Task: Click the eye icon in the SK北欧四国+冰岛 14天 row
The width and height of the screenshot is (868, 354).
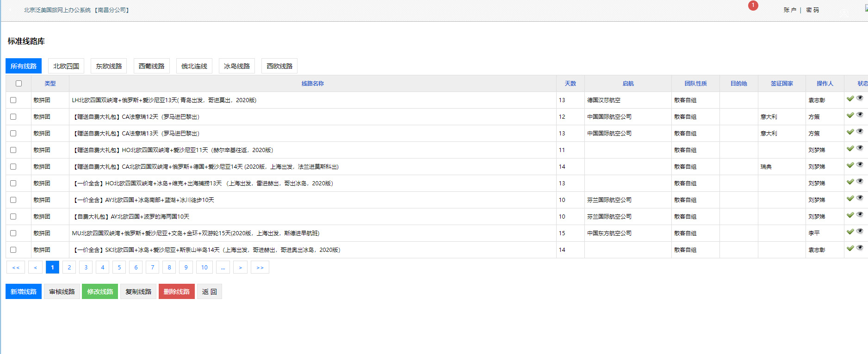Action: point(860,248)
